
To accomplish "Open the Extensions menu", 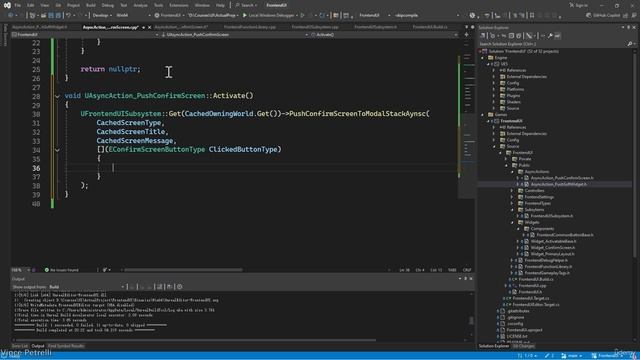I will click(179, 5).
